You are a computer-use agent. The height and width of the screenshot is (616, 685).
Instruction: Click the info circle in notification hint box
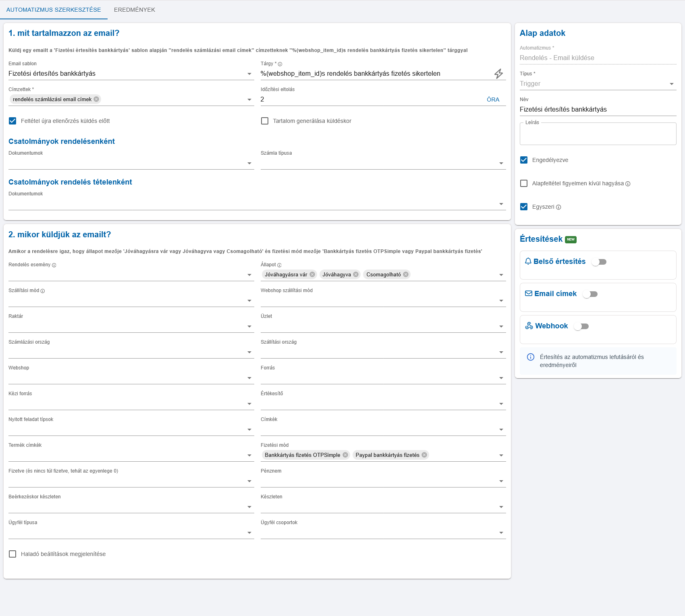coord(531,357)
